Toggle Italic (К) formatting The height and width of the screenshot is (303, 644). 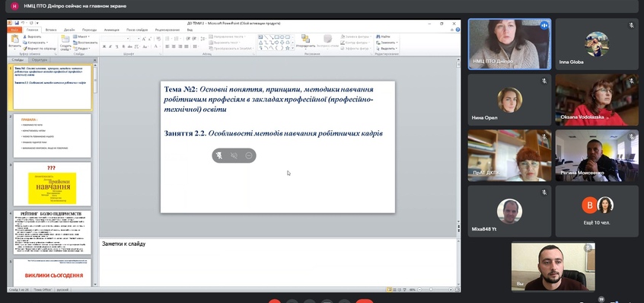[110, 46]
